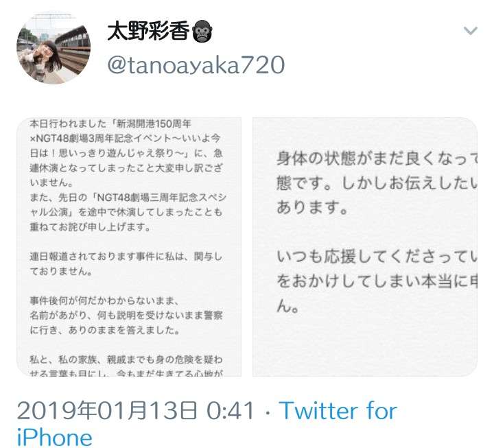Open profile photo of 太野彩香
The width and height of the screenshot is (494, 448).
pos(54,49)
